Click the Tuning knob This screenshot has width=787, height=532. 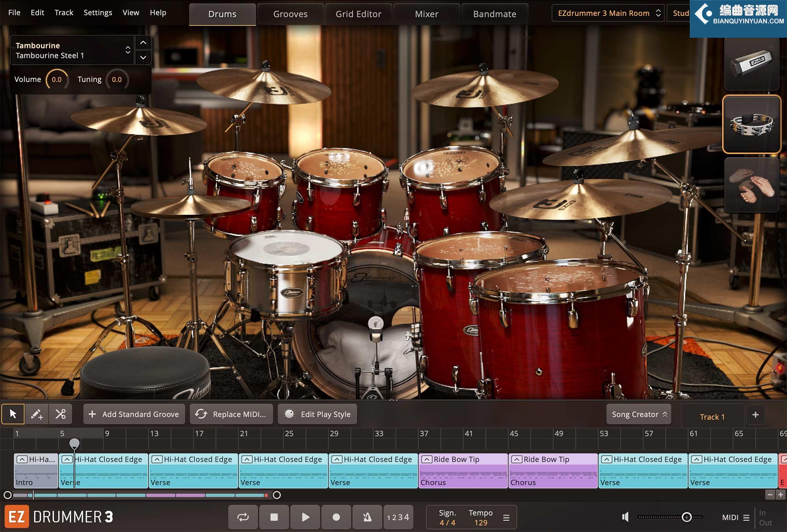(x=117, y=79)
